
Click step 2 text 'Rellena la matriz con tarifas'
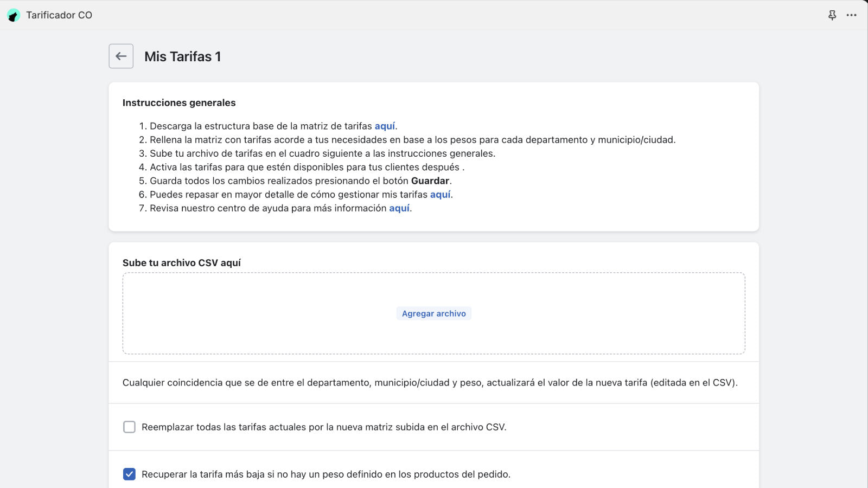point(412,140)
